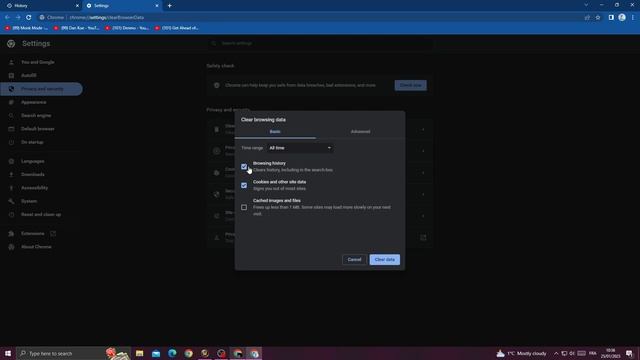Open Reset and clean up section
Viewport: 640px width, 360px height.
click(41, 214)
